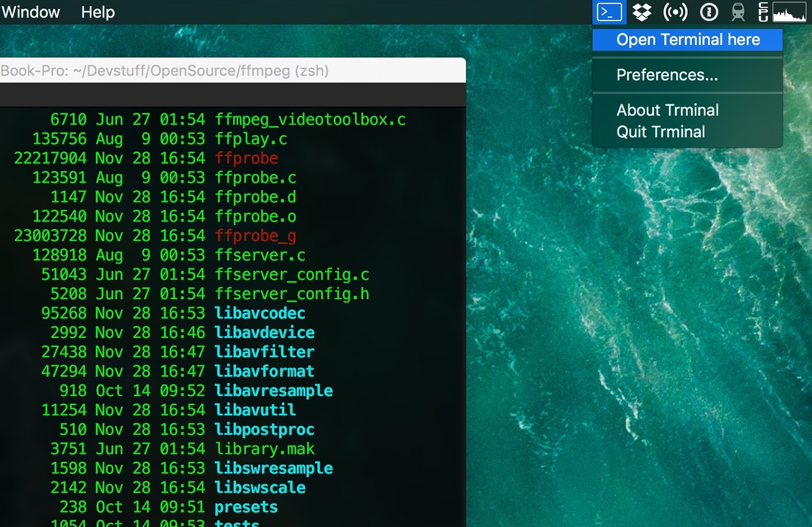Click the file size 135756
The width and height of the screenshot is (812, 527).
coord(59,139)
